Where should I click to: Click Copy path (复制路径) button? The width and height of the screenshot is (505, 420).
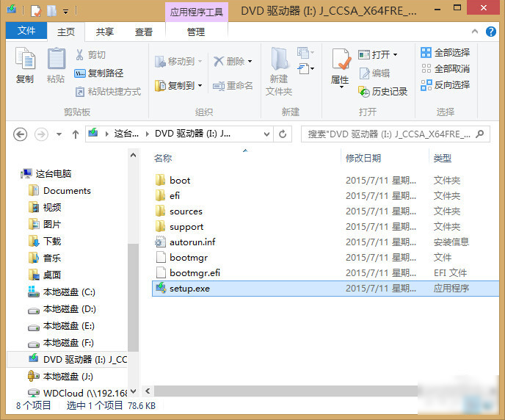pyautogui.click(x=99, y=73)
